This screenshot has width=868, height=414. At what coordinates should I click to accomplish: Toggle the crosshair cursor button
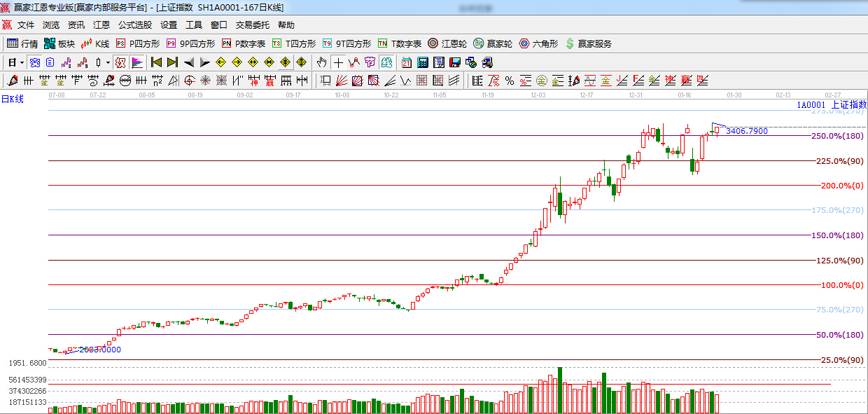coord(338,62)
